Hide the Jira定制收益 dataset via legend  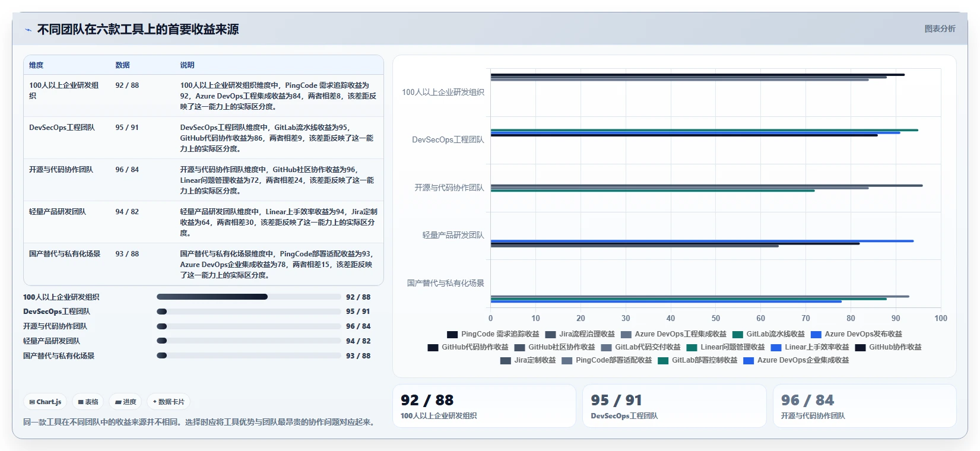pyautogui.click(x=528, y=360)
